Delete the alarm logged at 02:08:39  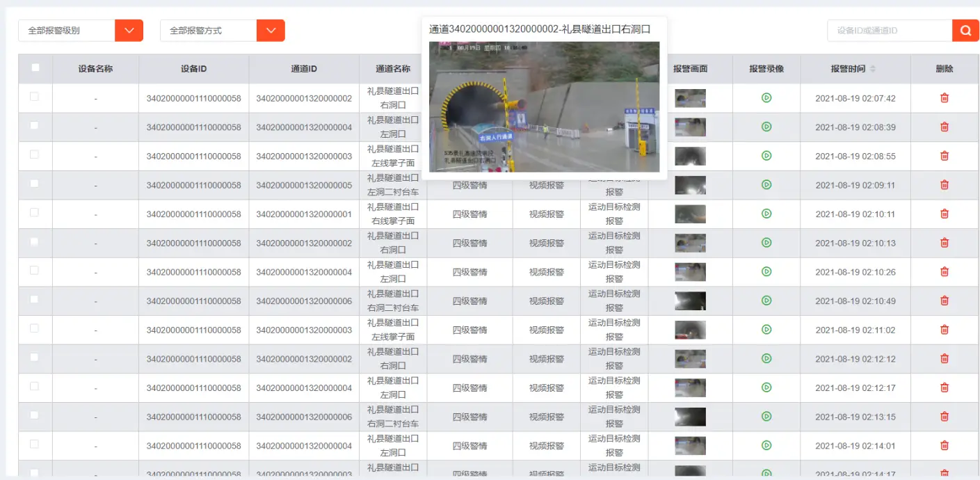[x=944, y=127]
